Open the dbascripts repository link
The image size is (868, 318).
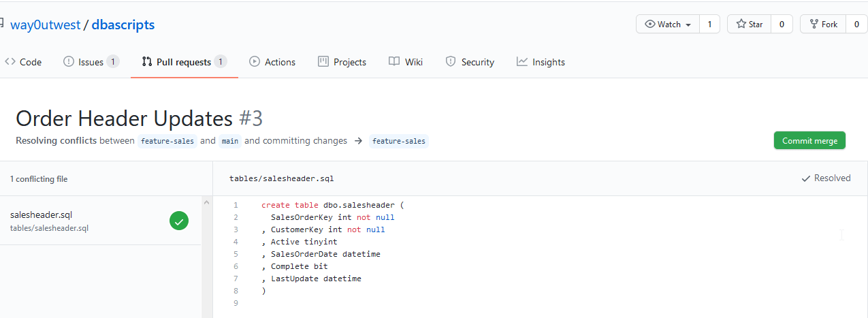tap(123, 25)
